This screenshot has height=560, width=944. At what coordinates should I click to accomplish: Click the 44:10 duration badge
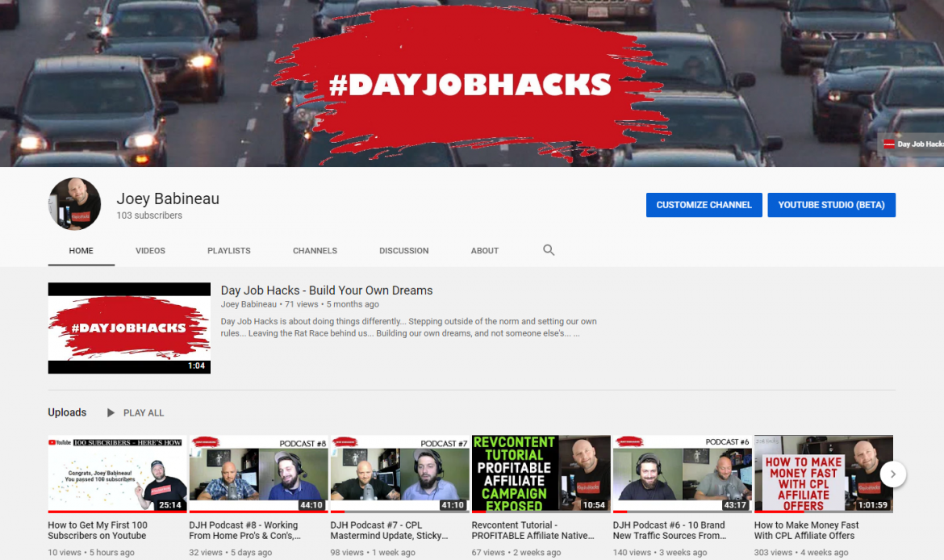click(311, 504)
